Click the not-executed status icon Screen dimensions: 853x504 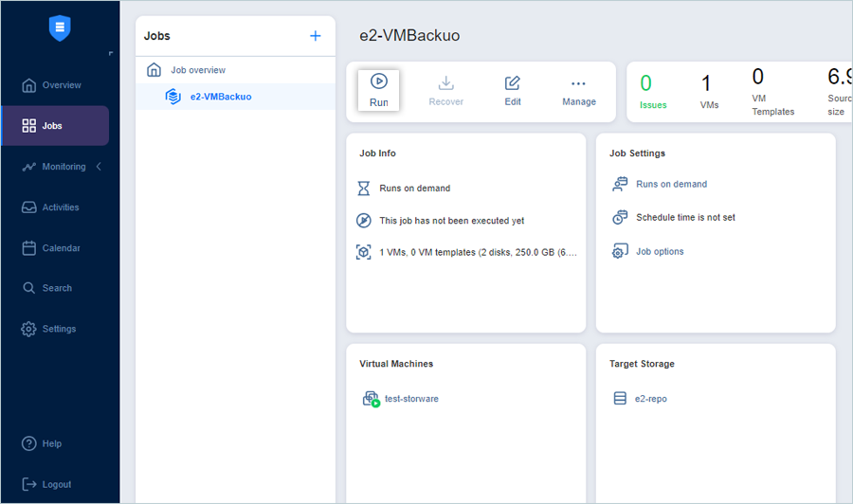point(363,220)
